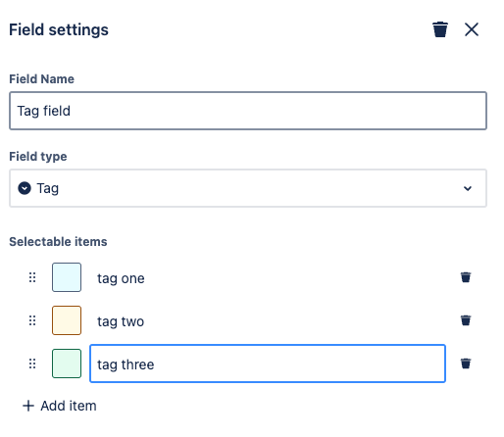Image resolution: width=504 pixels, height=437 pixels.
Task: Click the plus icon beside Add item
Action: click(28, 406)
